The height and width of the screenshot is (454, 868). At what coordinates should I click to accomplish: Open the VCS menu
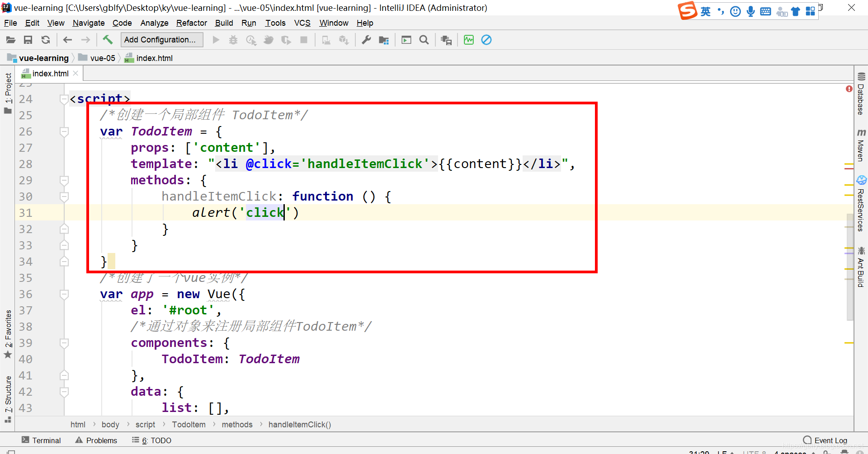click(302, 23)
